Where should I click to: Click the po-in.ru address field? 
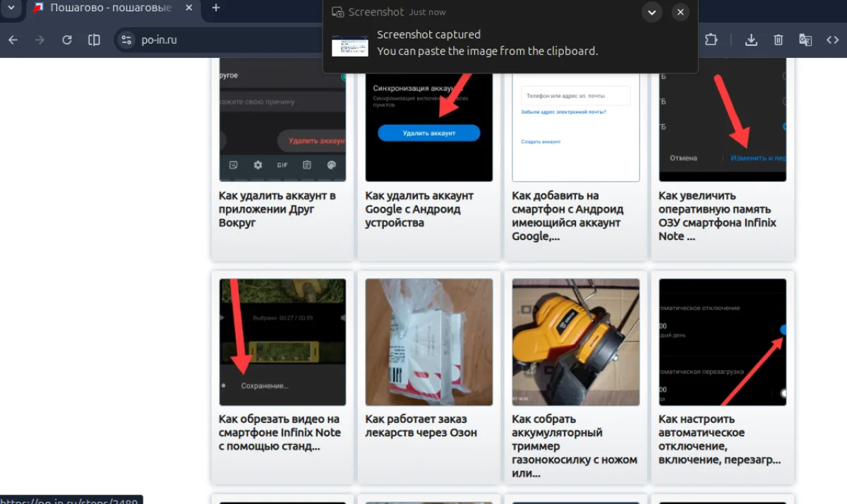coord(219,40)
